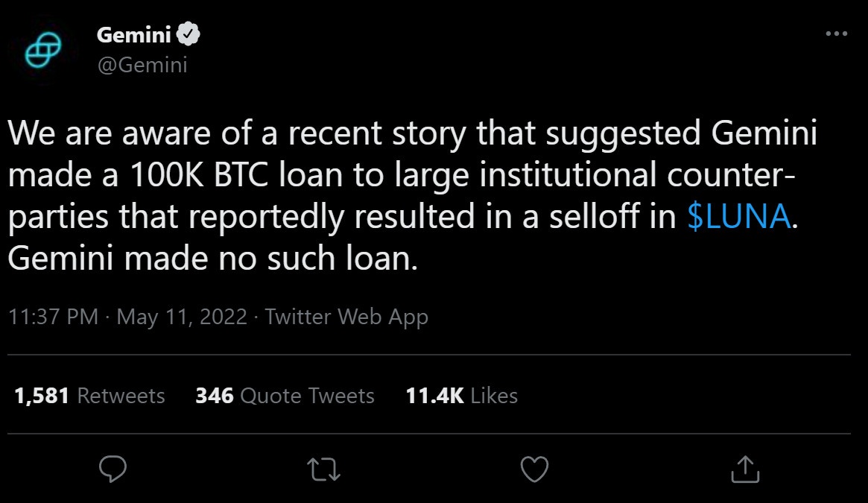Click the May 11, 2022 date

[x=182, y=317]
